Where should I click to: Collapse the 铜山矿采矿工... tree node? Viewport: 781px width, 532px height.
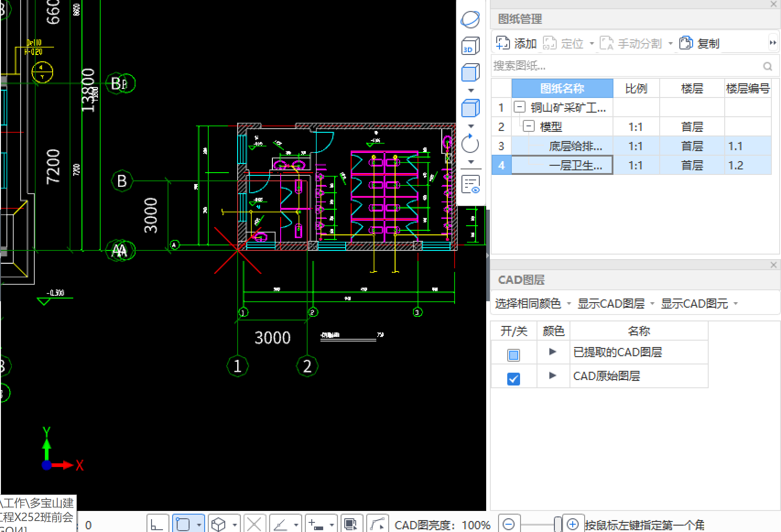pos(519,107)
